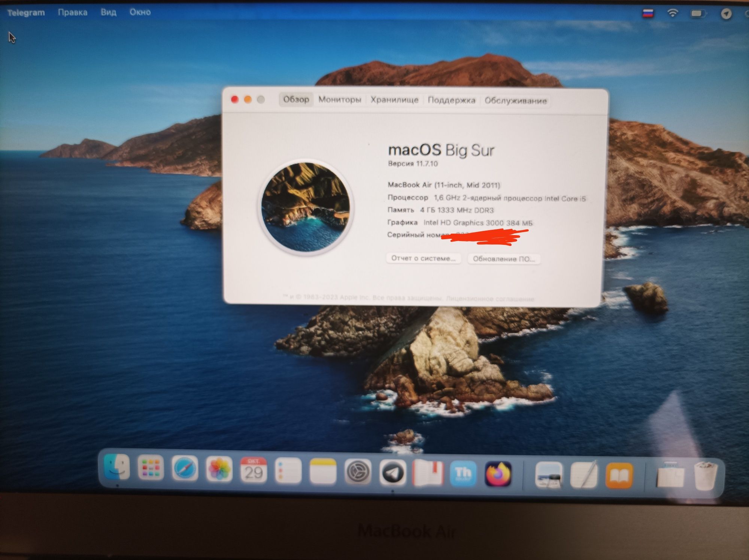Close the About This Mac window
Image resolution: width=749 pixels, height=560 pixels.
(235, 99)
